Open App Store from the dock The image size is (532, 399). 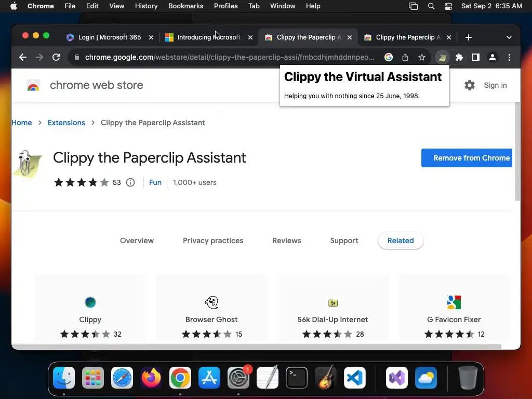(209, 378)
